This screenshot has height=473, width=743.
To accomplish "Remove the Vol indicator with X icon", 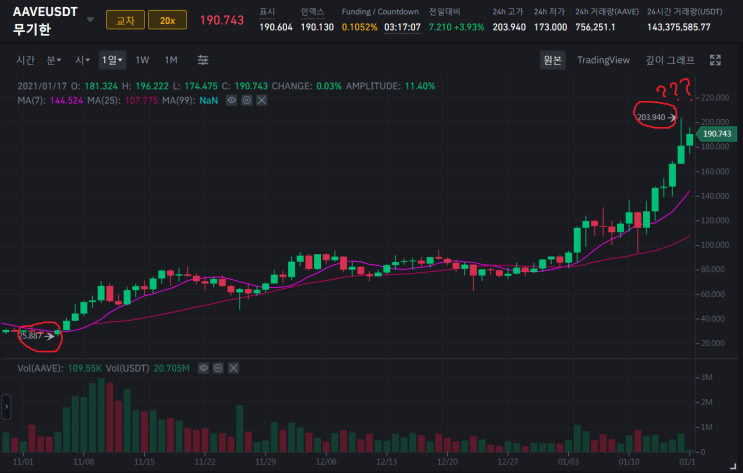I will click(233, 368).
